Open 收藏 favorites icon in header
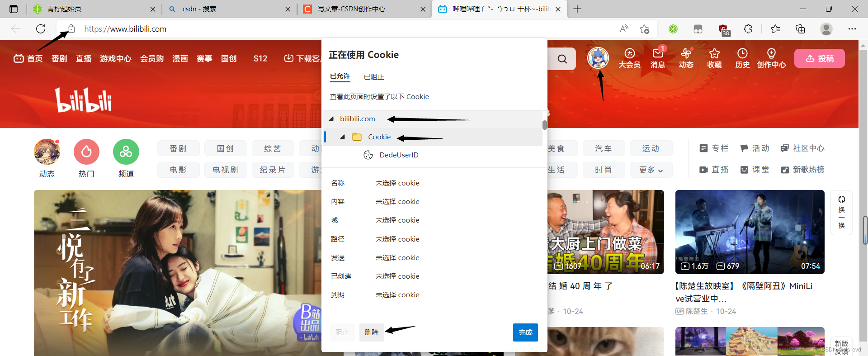 tap(714, 58)
